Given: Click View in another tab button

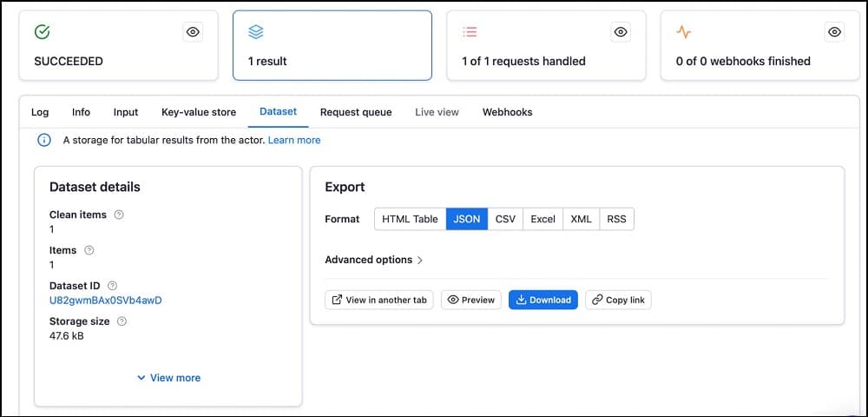Looking at the screenshot, I should [x=379, y=300].
